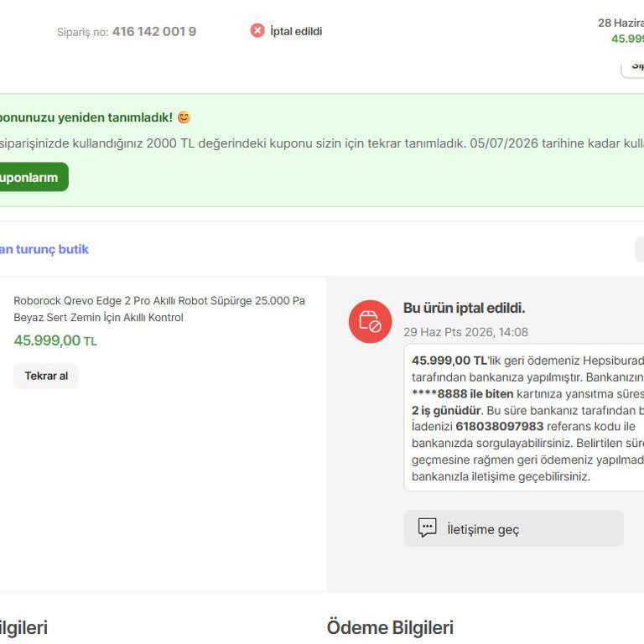Viewport: 644px width, 644px height.
Task: Click the red cancelled X status icon
Action: pyautogui.click(x=257, y=30)
